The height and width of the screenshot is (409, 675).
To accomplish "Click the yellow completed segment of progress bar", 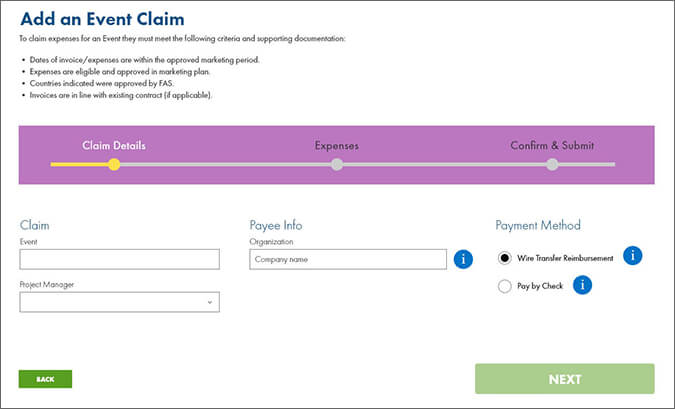I will coord(80,164).
